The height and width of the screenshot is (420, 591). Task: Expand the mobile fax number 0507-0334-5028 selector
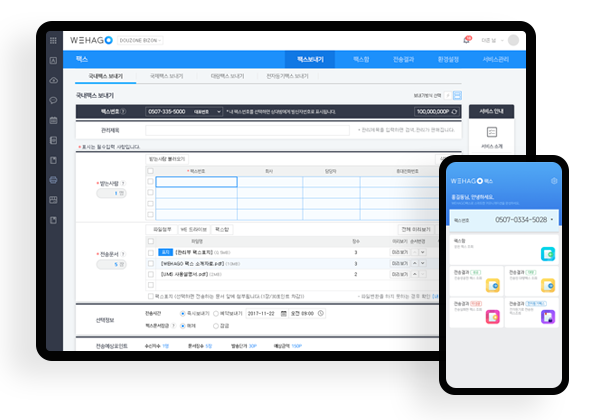click(552, 219)
